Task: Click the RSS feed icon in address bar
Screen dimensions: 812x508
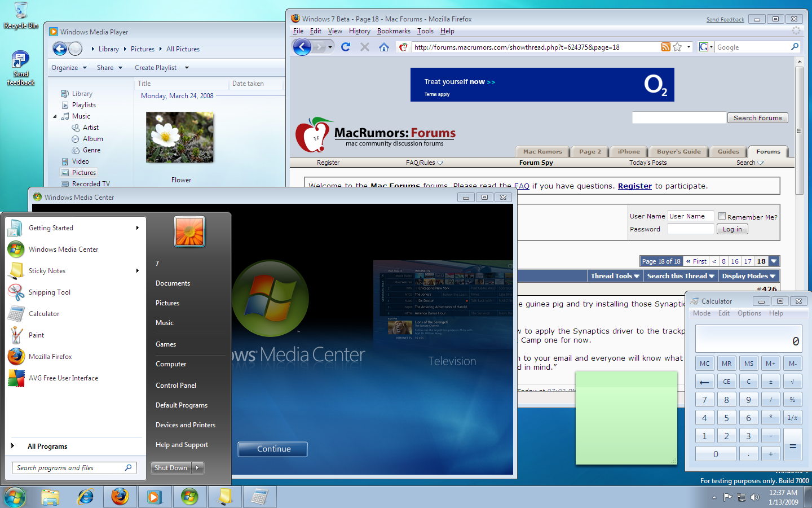Action: click(x=666, y=47)
